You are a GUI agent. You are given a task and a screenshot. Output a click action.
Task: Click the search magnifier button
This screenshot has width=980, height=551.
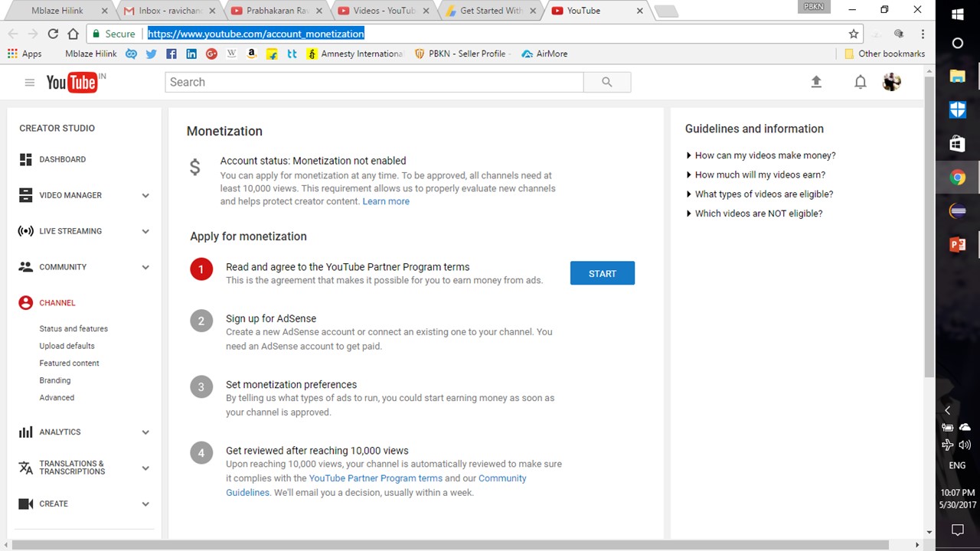607,82
